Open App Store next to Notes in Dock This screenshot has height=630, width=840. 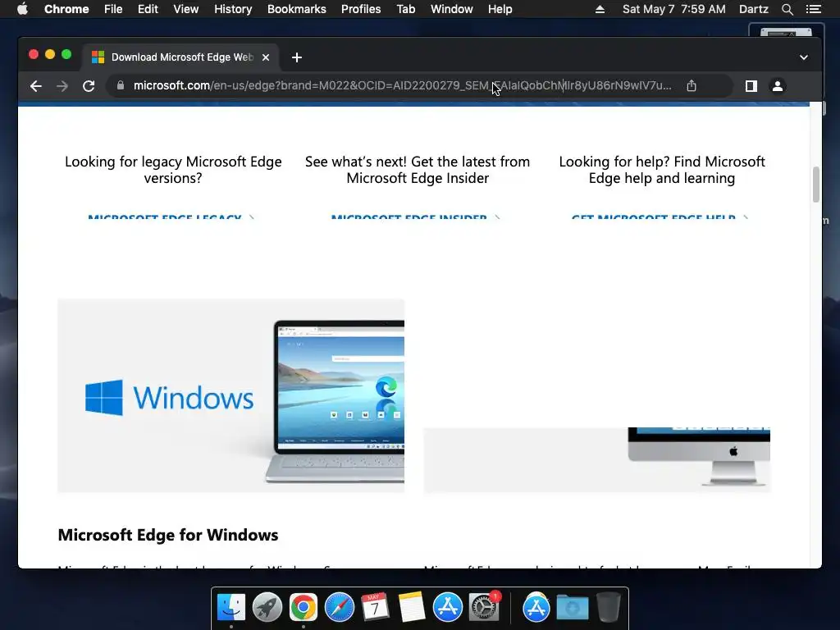coord(447,607)
